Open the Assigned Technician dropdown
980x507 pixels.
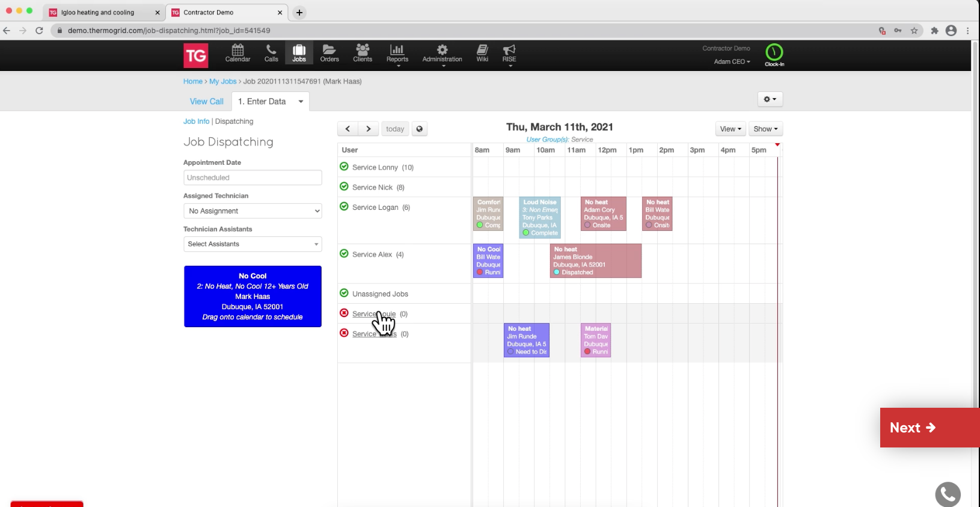(x=253, y=211)
